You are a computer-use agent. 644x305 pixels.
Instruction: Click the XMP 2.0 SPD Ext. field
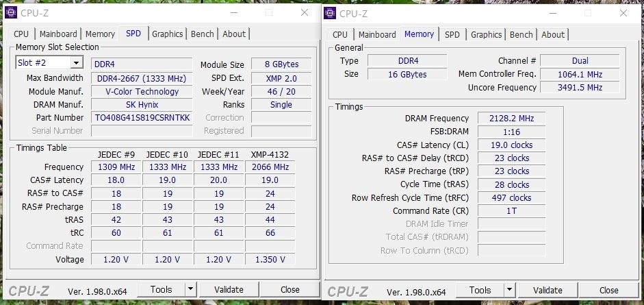click(281, 78)
